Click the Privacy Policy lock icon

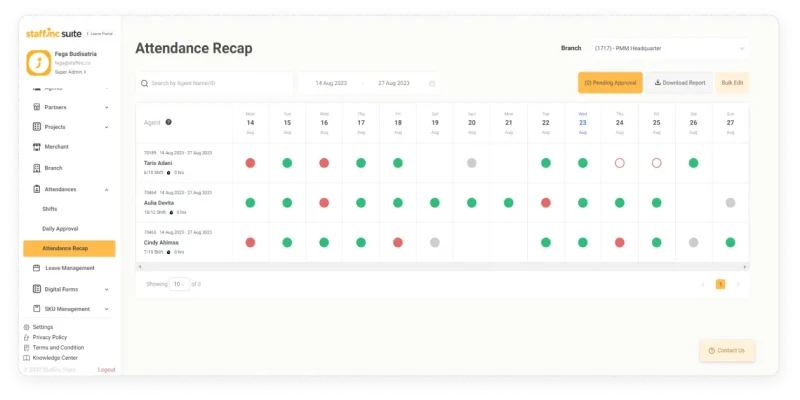coord(27,337)
